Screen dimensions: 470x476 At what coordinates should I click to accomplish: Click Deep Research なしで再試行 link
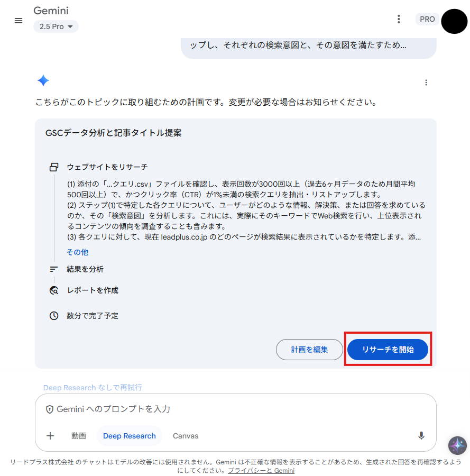(93, 388)
